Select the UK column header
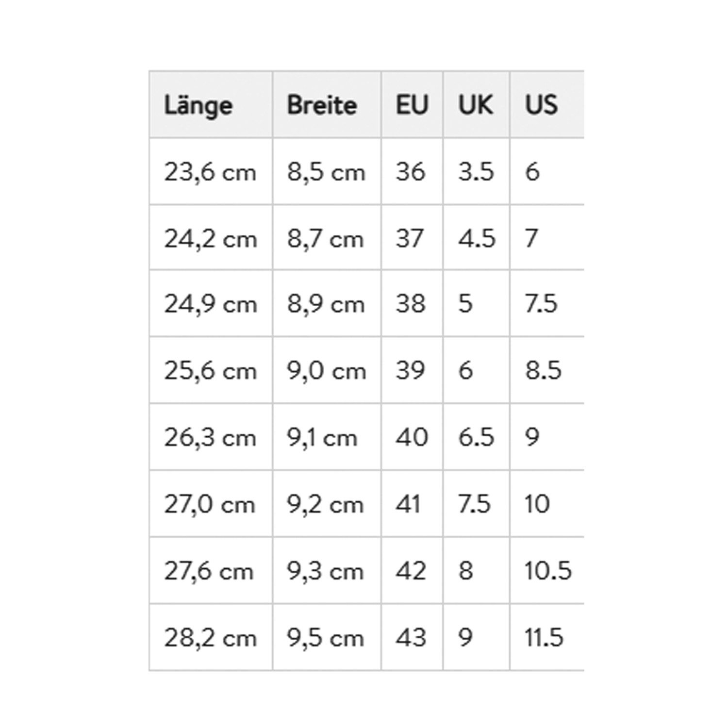Image resolution: width=728 pixels, height=728 pixels. [x=476, y=105]
